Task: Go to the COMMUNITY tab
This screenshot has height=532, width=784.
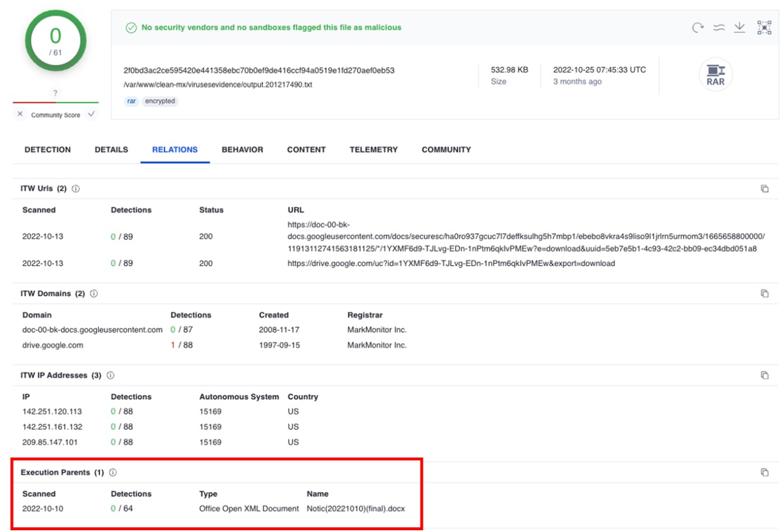Action: point(446,150)
